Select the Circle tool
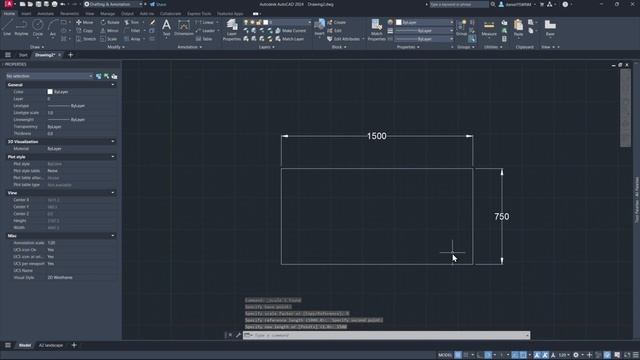This screenshot has width=640, height=360. point(38,27)
